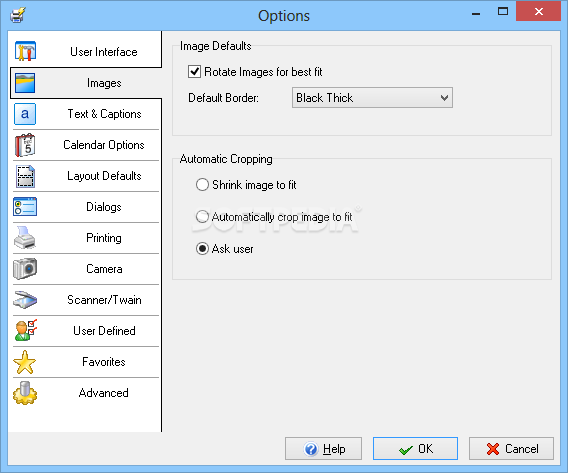Open the Default Border dropdown
This screenshot has width=568, height=473.
click(x=372, y=98)
